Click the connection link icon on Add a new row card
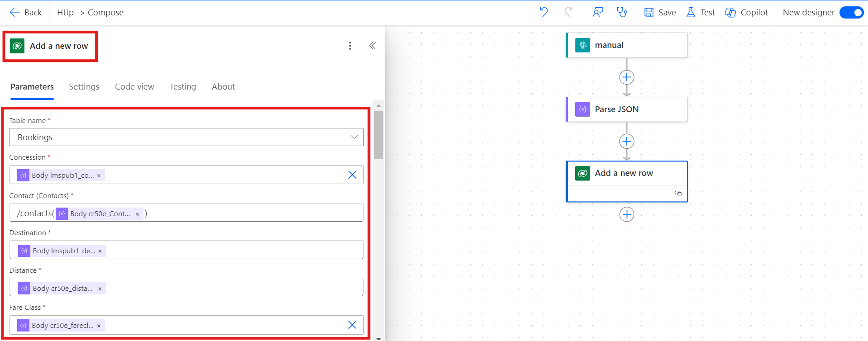The height and width of the screenshot is (341, 868). (678, 193)
